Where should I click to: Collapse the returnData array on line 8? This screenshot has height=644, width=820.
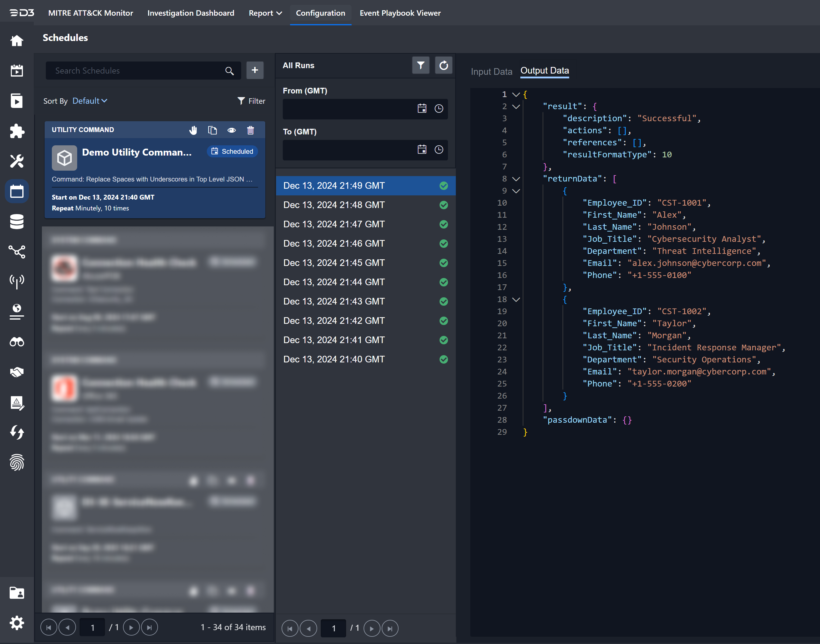[516, 179]
